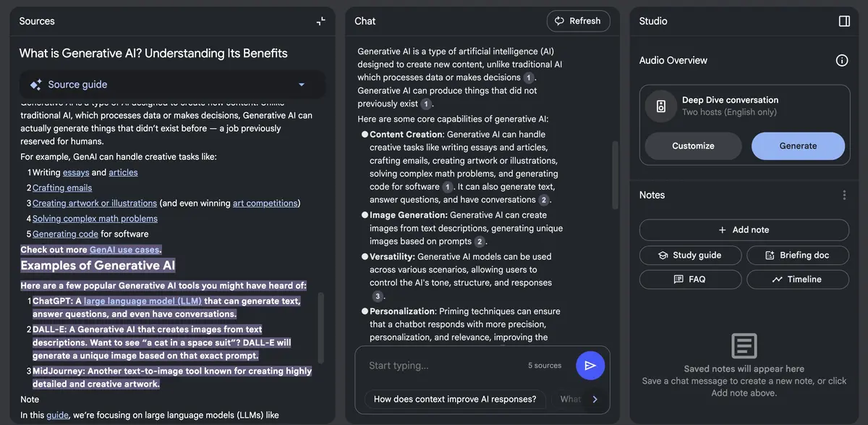Refresh the chat conversation
The image size is (868, 425).
click(578, 21)
